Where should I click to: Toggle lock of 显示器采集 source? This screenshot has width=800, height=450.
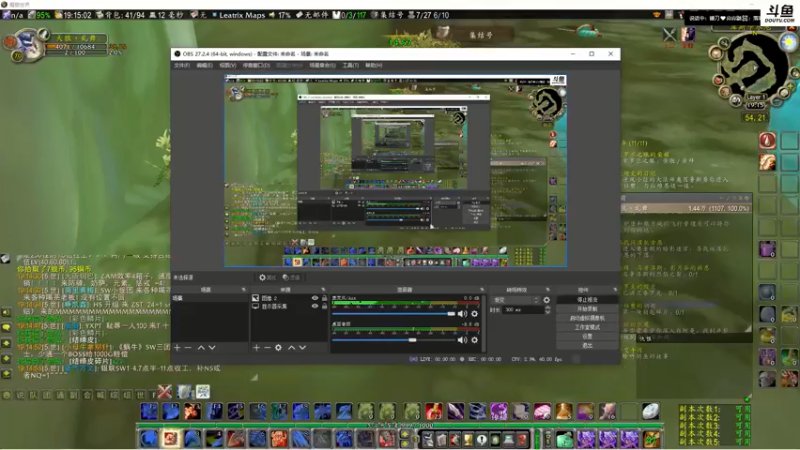(324, 306)
